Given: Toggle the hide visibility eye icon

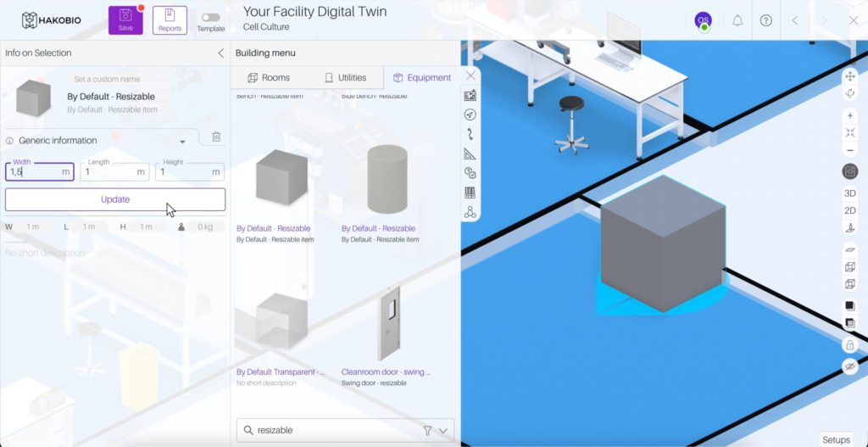Looking at the screenshot, I should point(849,366).
